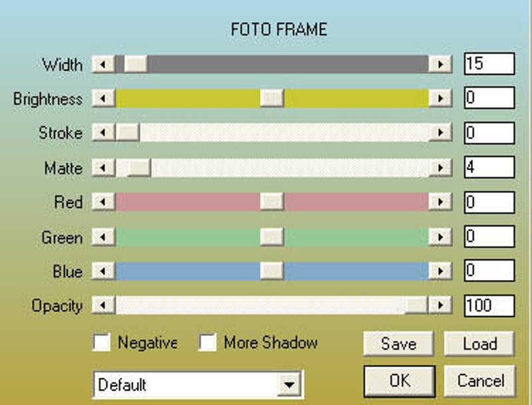Click the Save preset button
The height and width of the screenshot is (405, 532).
[398, 344]
